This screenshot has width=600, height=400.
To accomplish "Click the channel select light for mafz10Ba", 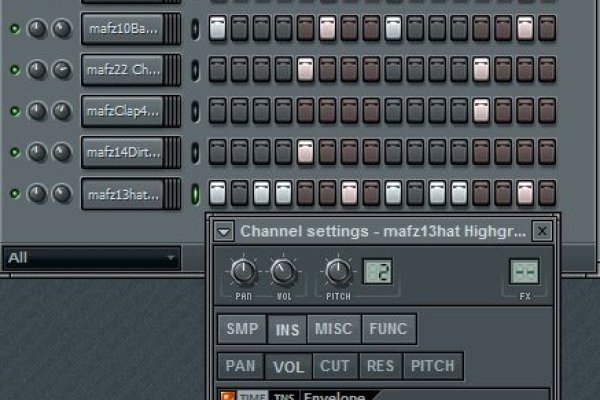I will (196, 29).
